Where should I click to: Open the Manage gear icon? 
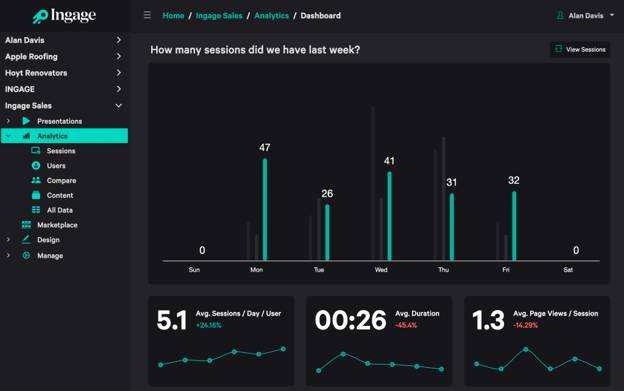pos(26,255)
